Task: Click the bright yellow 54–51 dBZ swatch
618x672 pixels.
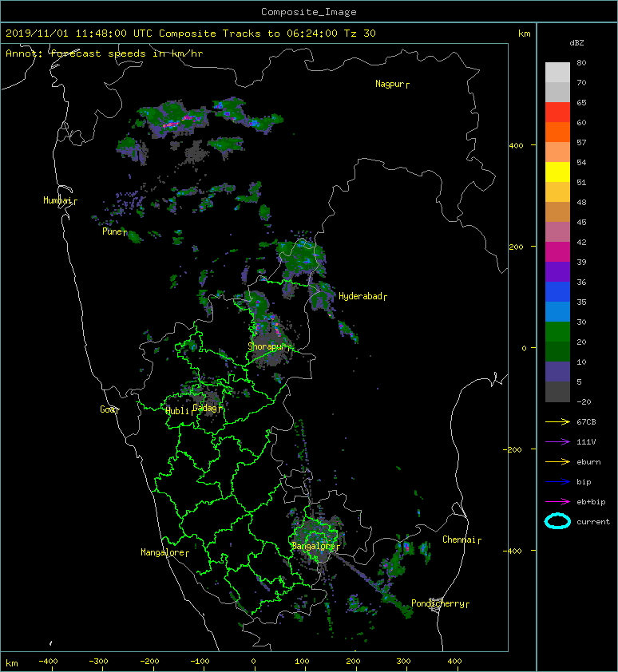Action: coord(557,172)
